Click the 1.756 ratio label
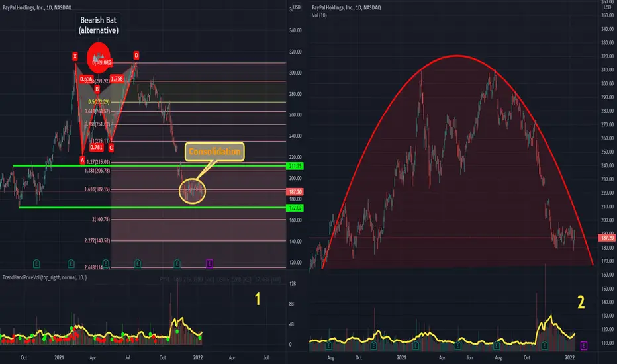The height and width of the screenshot is (364, 617). click(117, 79)
